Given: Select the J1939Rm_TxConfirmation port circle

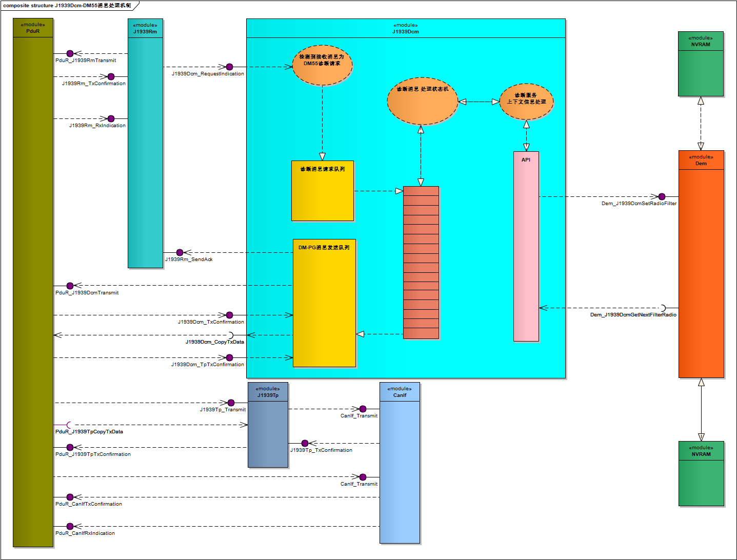Looking at the screenshot, I should point(111,76).
